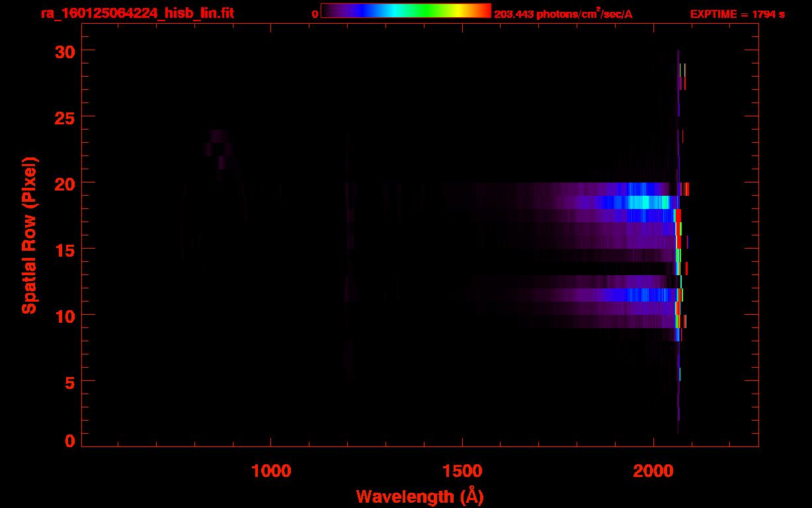
Task: Click the EXPTIME = 1794 s text
Action: point(737,14)
